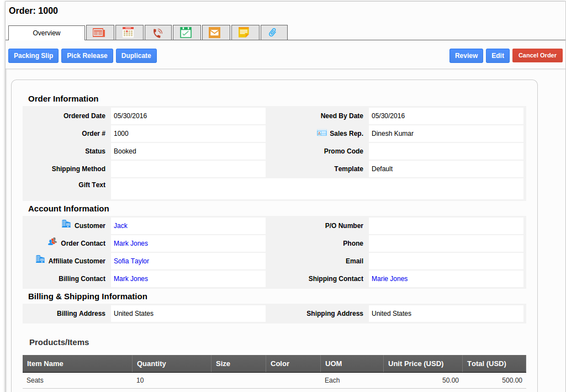Click the Account Information section heading
The image size is (566, 392).
pyautogui.click(x=68, y=209)
